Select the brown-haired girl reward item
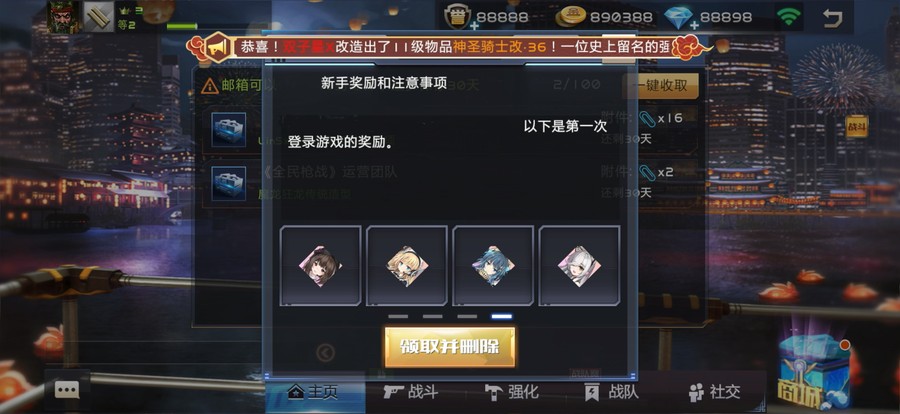 320,266
